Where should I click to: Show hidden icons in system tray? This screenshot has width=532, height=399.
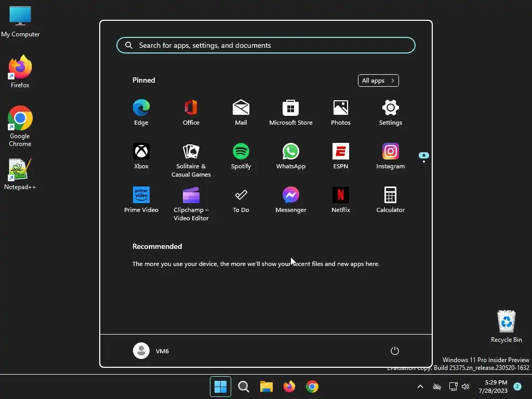420,387
